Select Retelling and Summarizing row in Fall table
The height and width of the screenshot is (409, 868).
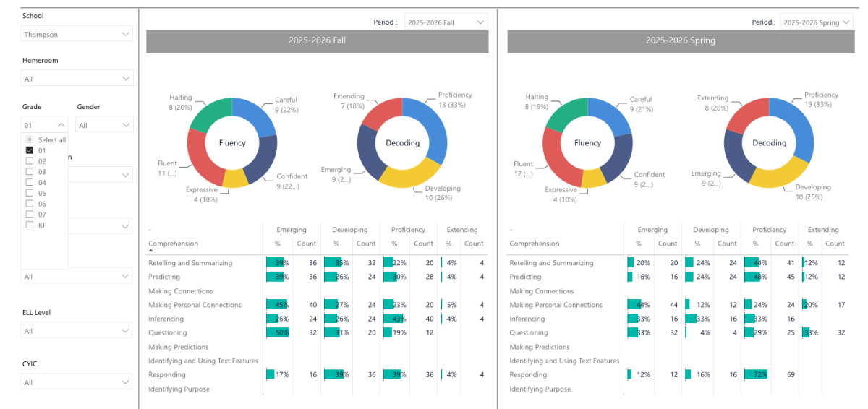pyautogui.click(x=317, y=263)
